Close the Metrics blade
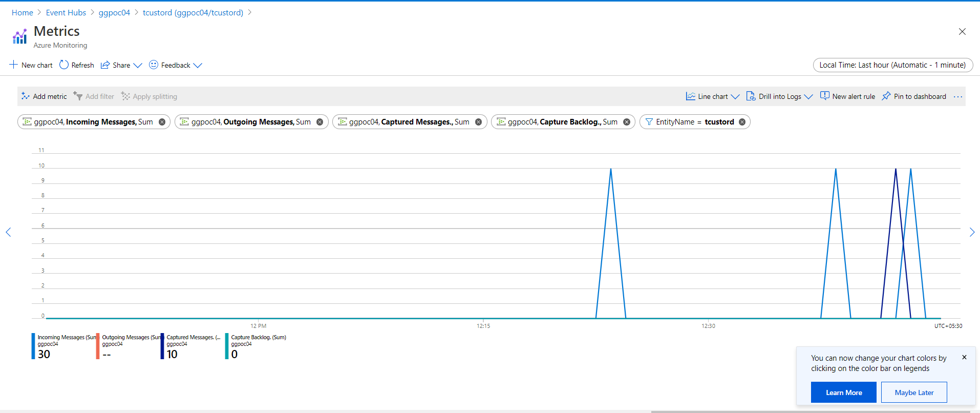 962,32
